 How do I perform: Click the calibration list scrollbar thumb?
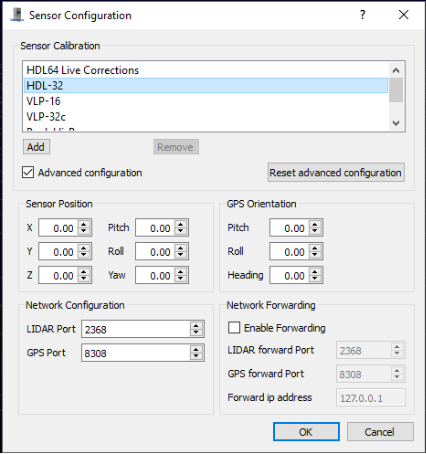point(396,90)
